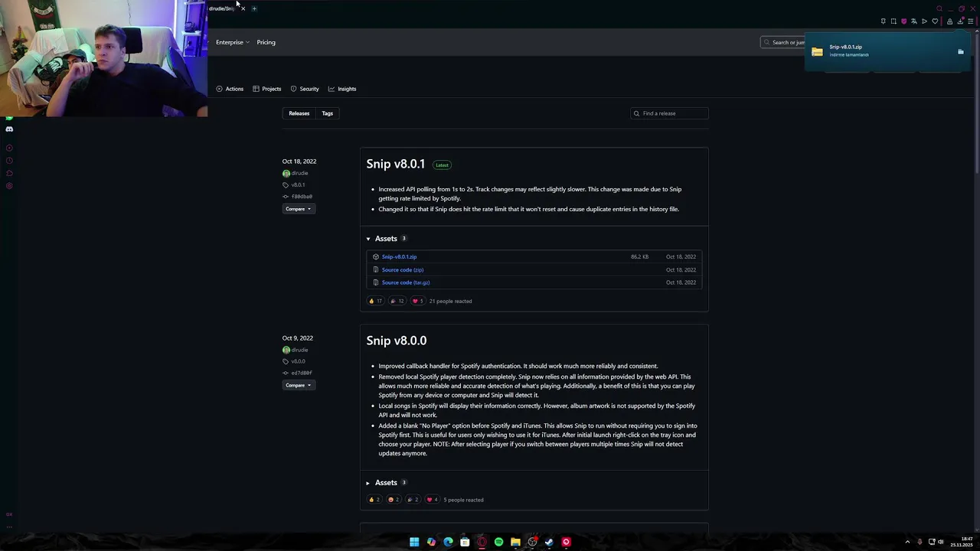Open the Pricing page link

click(x=266, y=42)
